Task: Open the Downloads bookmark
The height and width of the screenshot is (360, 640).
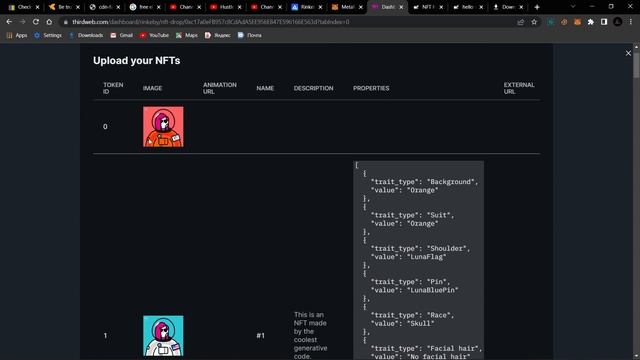Action: coord(86,36)
